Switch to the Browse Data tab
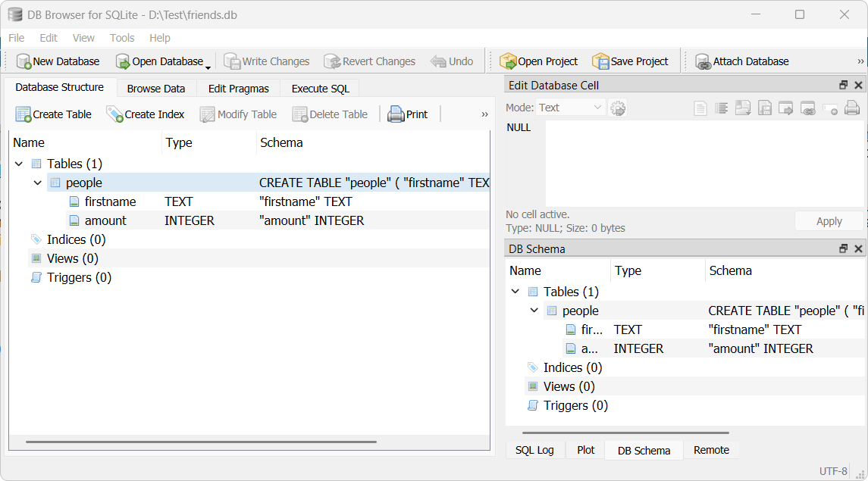The width and height of the screenshot is (868, 481). 156,89
